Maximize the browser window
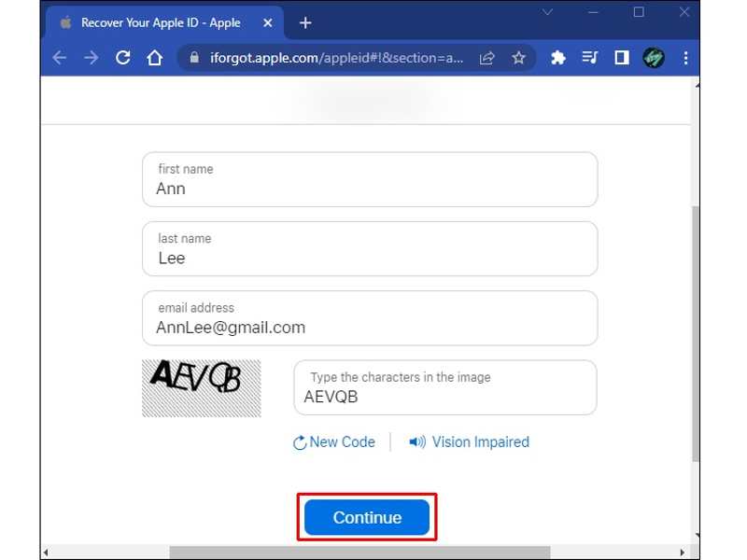Screen dimensions: 747x560 tap(639, 12)
